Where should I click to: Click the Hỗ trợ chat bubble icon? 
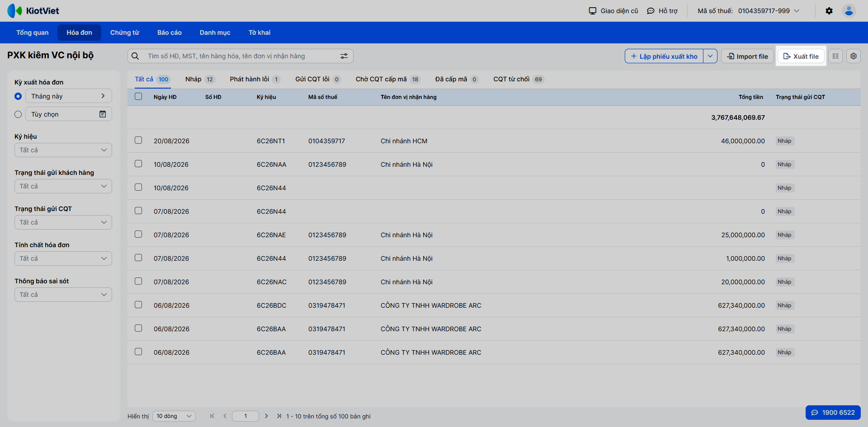pos(651,11)
